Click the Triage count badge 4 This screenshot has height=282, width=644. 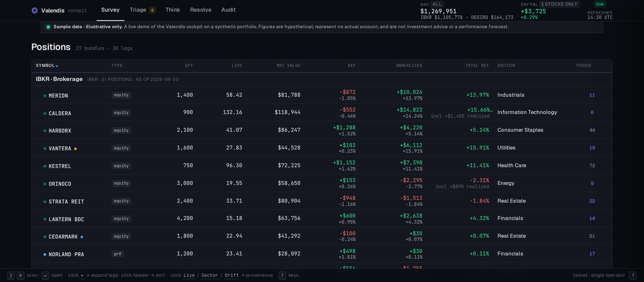(152, 10)
